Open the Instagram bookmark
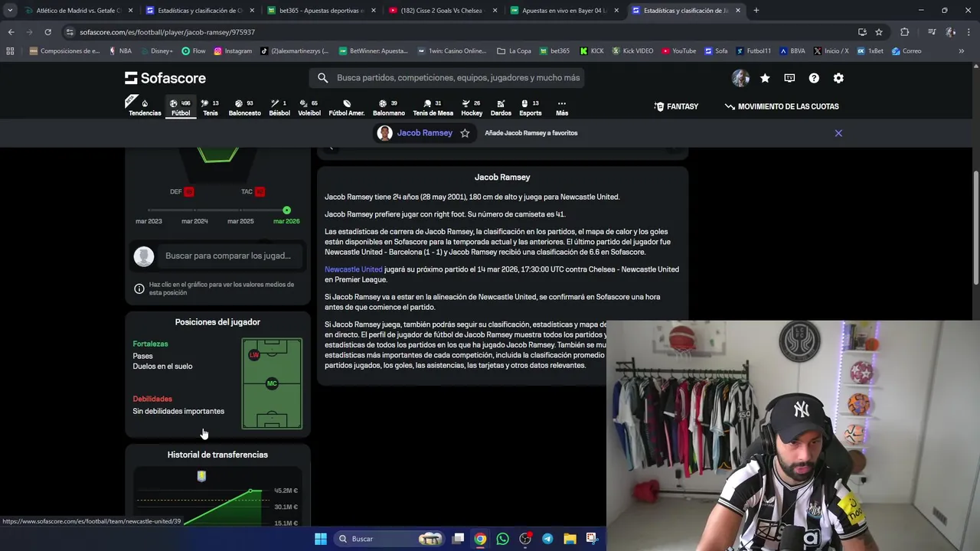This screenshot has height=551, width=980. tap(233, 51)
